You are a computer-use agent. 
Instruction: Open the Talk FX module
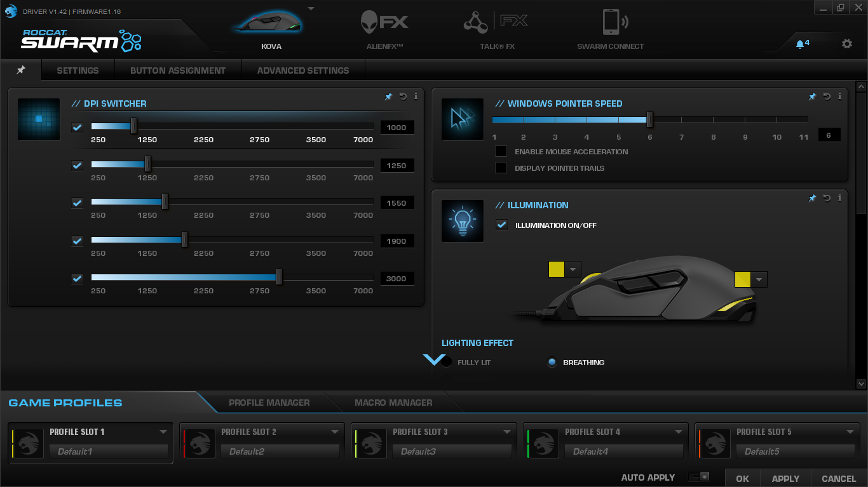pos(497,22)
